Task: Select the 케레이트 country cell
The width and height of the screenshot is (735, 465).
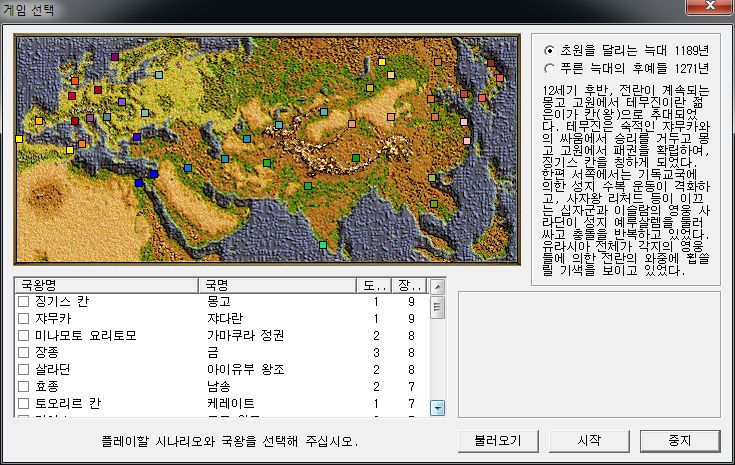Action: tap(231, 403)
